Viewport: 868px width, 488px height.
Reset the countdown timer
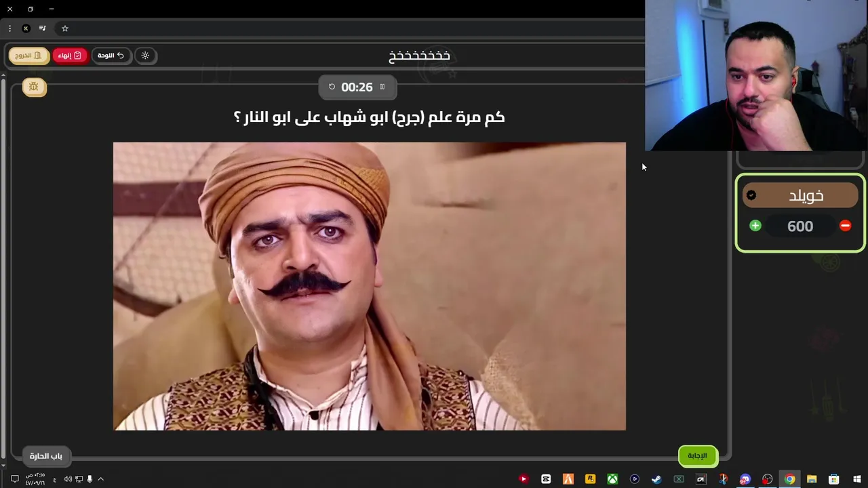pos(332,87)
